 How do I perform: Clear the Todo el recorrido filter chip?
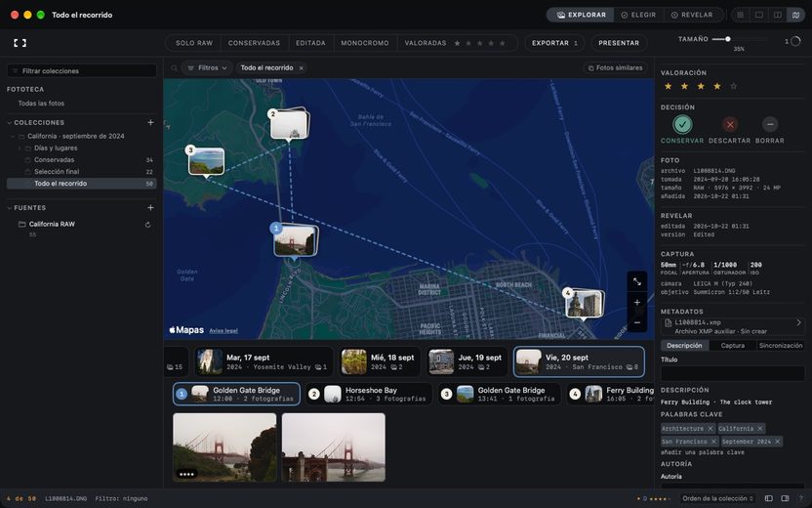[x=301, y=68]
